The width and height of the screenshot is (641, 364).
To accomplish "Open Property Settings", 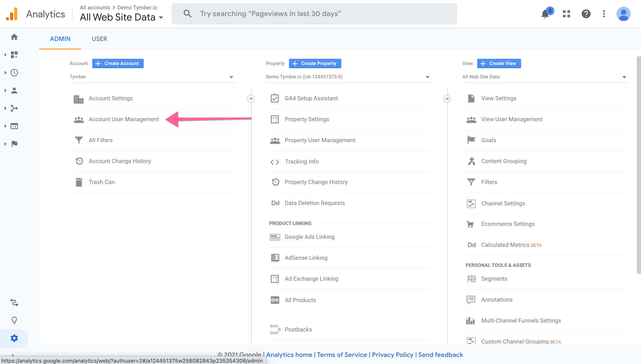I will pyautogui.click(x=307, y=119).
